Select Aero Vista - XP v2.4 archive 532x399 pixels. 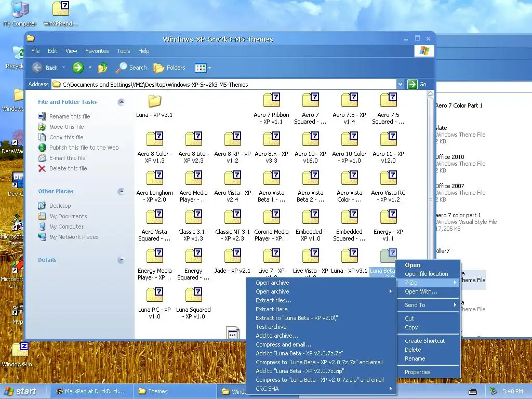pos(232,187)
